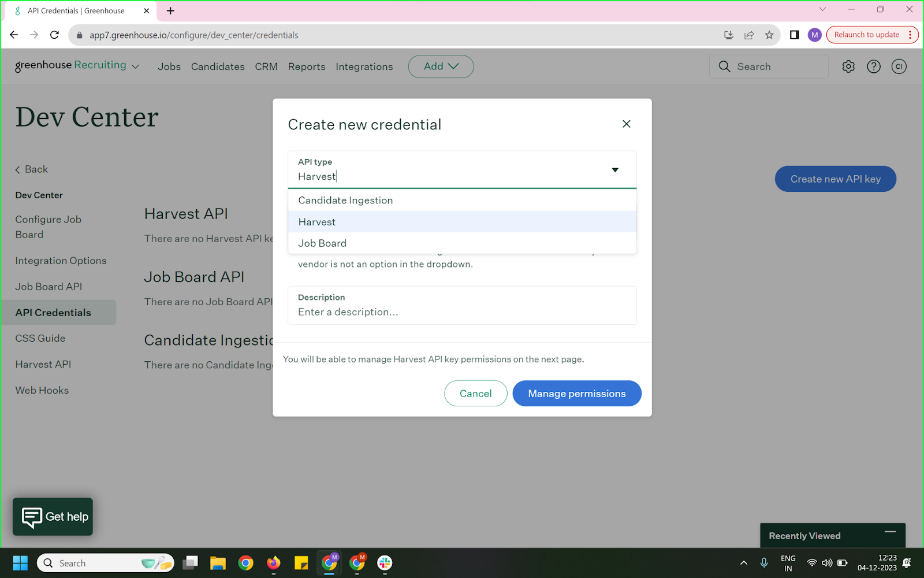This screenshot has width=924, height=578.
Task: Expand the API type dropdown arrow
Action: (x=615, y=170)
